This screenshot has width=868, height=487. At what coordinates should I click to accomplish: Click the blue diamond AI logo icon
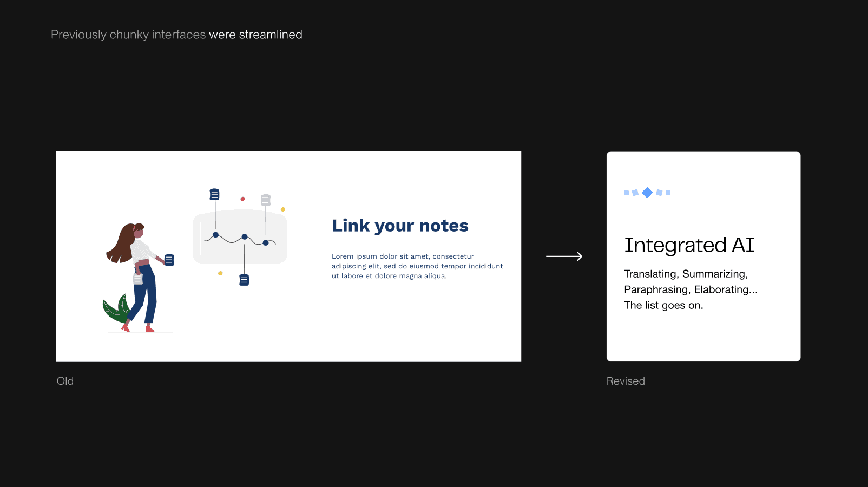tap(647, 193)
